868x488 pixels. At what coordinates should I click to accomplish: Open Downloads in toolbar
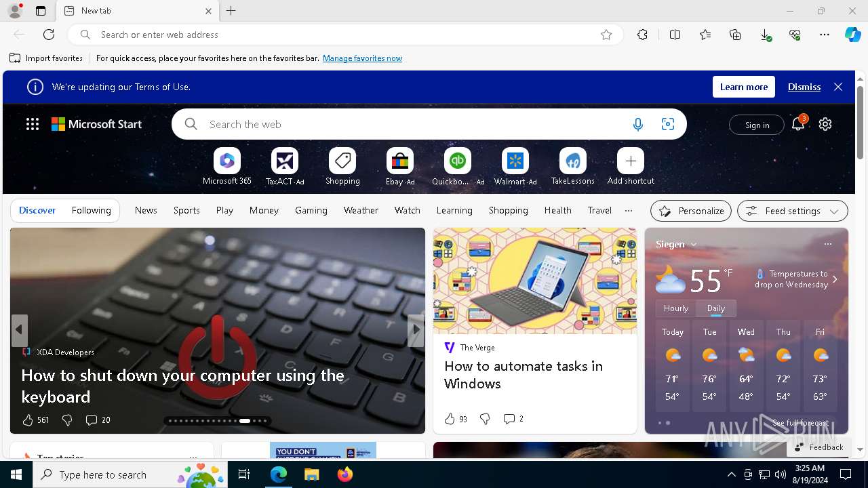(765, 35)
